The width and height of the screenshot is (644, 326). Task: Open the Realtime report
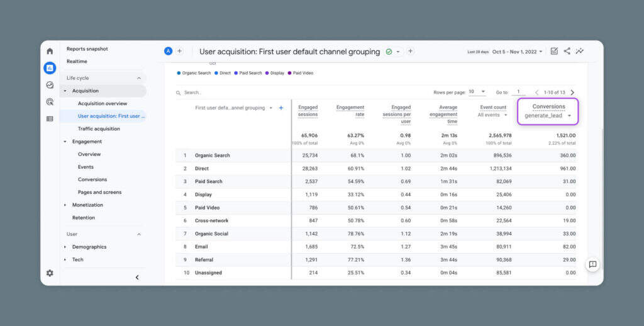coord(77,62)
